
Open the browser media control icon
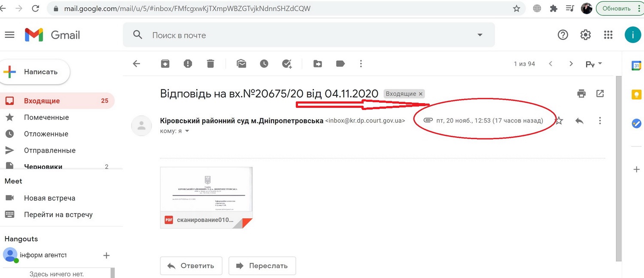click(570, 8)
